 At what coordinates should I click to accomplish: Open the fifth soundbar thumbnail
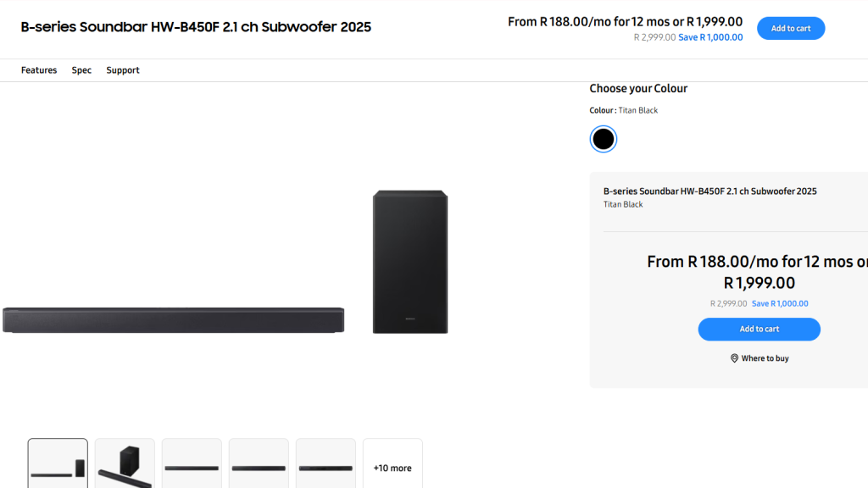pos(325,463)
